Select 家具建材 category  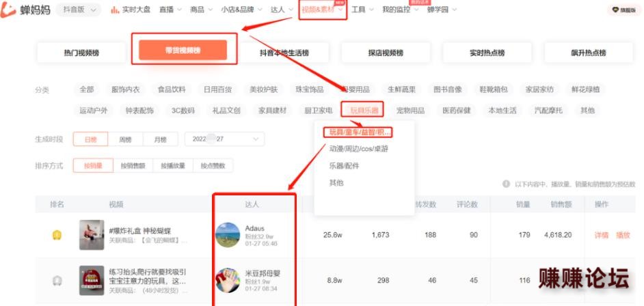click(x=272, y=111)
